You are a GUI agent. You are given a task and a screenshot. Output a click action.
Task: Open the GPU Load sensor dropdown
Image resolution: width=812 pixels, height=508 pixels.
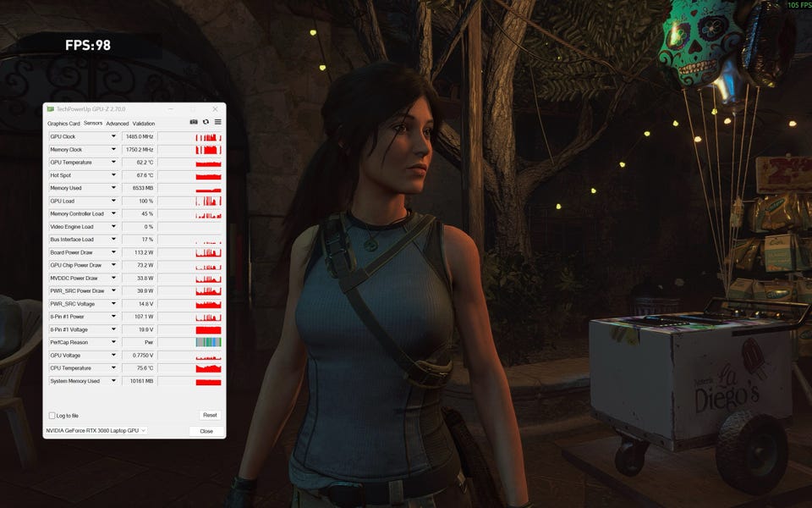pos(113,201)
